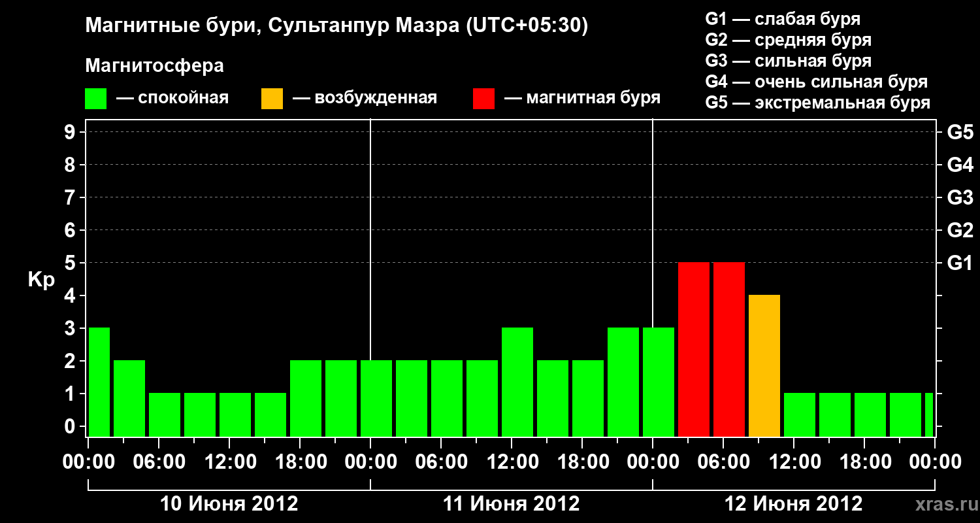Click legend line 'G3 — сильная буря'
This screenshot has width=980, height=523.
click(x=789, y=61)
